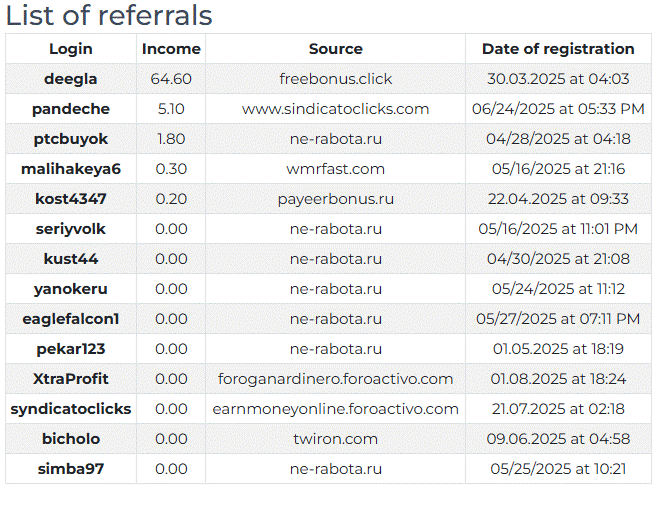
Task: Click the simba97 referral row
Action: tap(328, 469)
